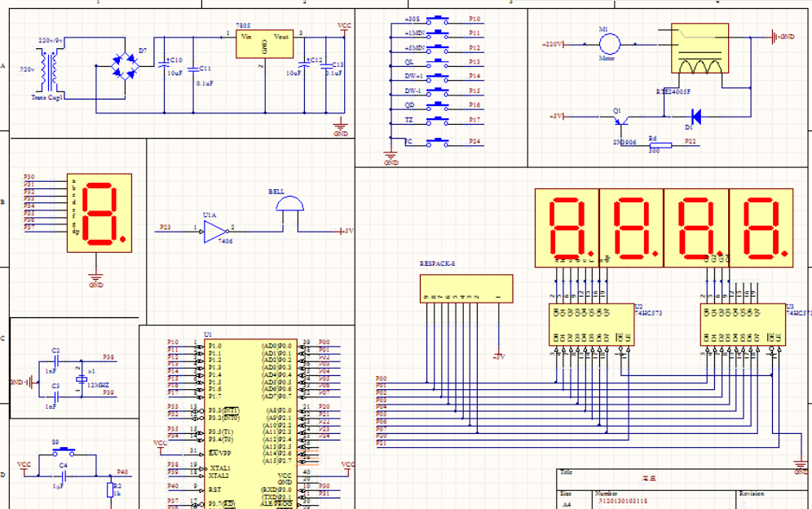
Task: Click the U1A 7406 inverter gate
Action: pos(215,232)
